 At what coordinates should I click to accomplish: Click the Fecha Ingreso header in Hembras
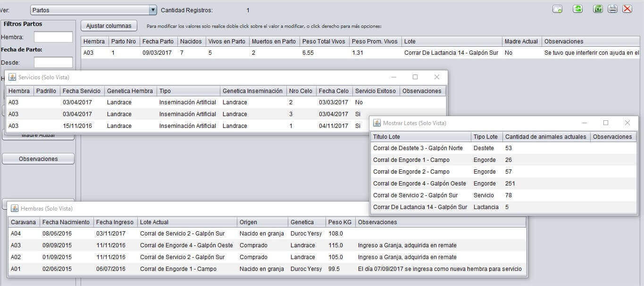point(115,222)
